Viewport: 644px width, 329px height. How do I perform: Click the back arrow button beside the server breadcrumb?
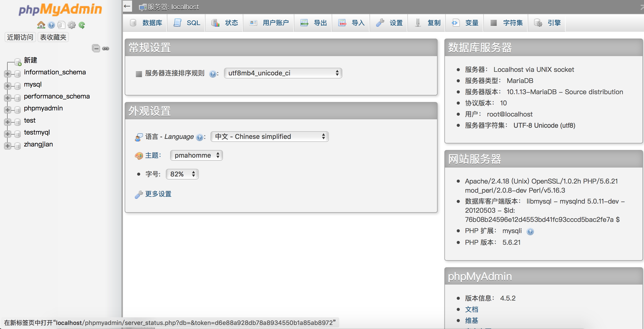click(x=127, y=6)
